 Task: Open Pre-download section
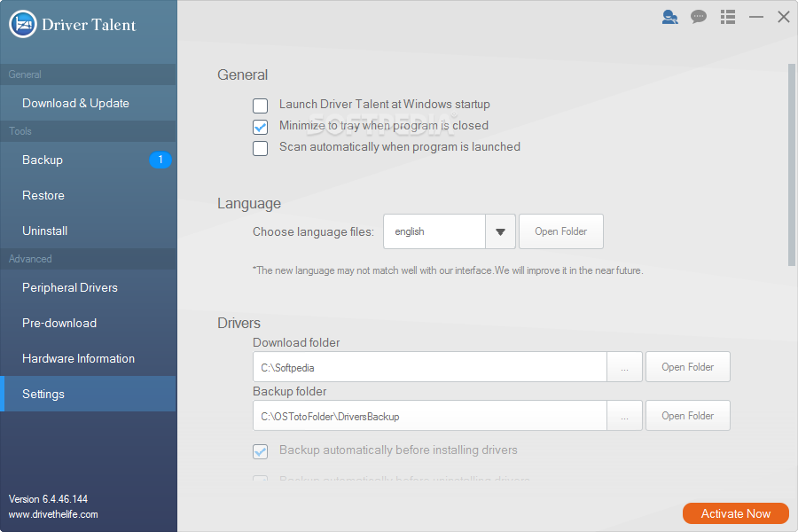point(89,324)
